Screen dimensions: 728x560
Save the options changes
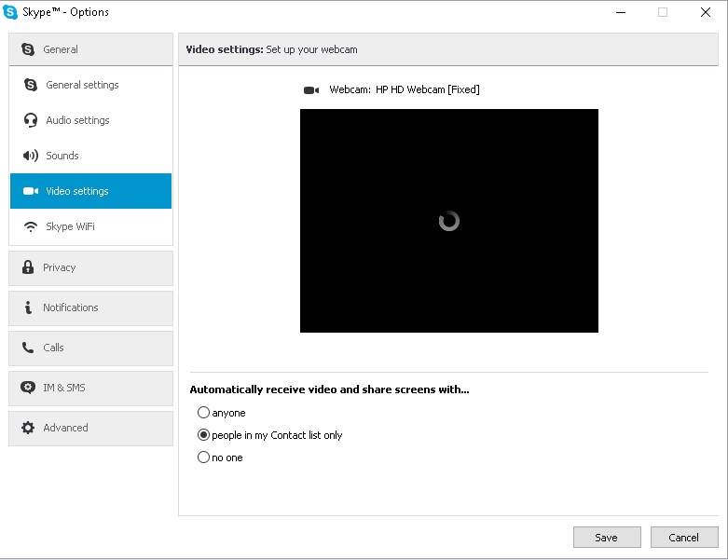point(607,538)
